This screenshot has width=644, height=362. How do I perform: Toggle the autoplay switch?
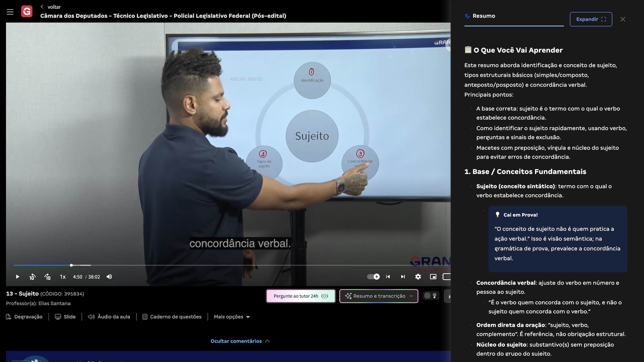coord(373,277)
